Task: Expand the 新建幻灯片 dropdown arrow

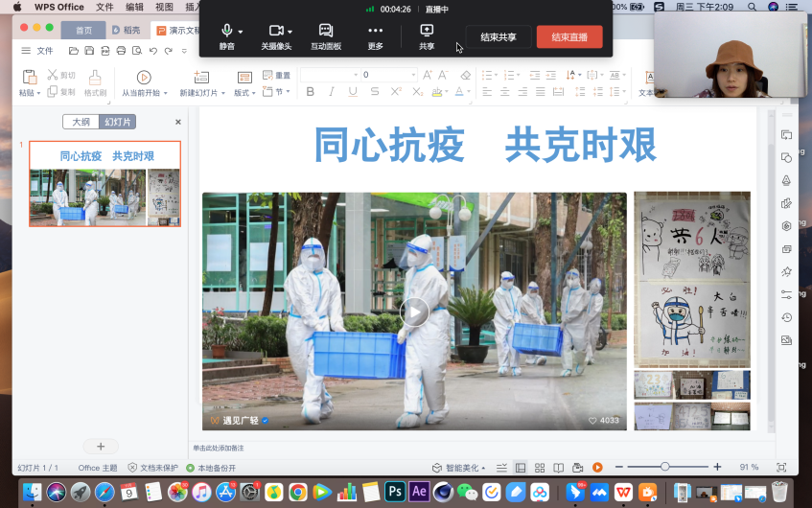Action: point(221,93)
